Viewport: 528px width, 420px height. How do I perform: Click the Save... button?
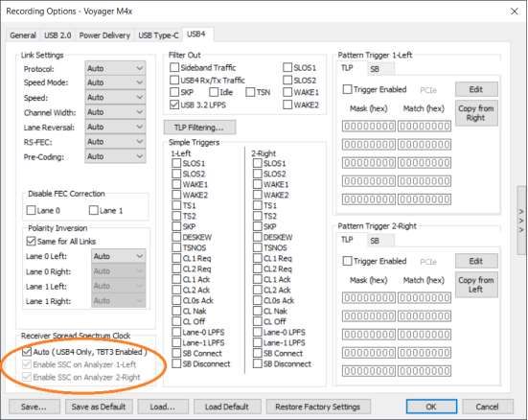coord(34,407)
